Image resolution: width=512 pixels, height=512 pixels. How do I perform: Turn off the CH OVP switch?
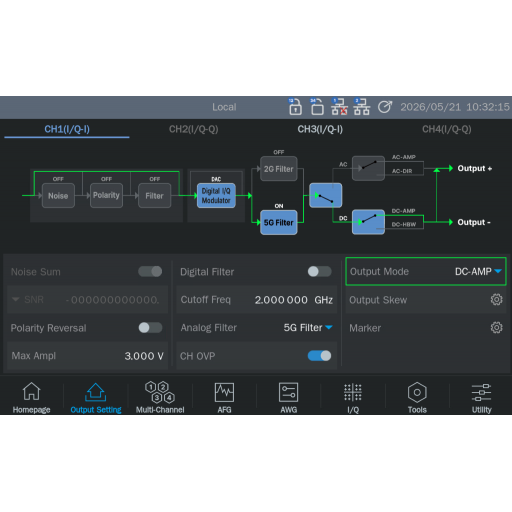coord(319,356)
